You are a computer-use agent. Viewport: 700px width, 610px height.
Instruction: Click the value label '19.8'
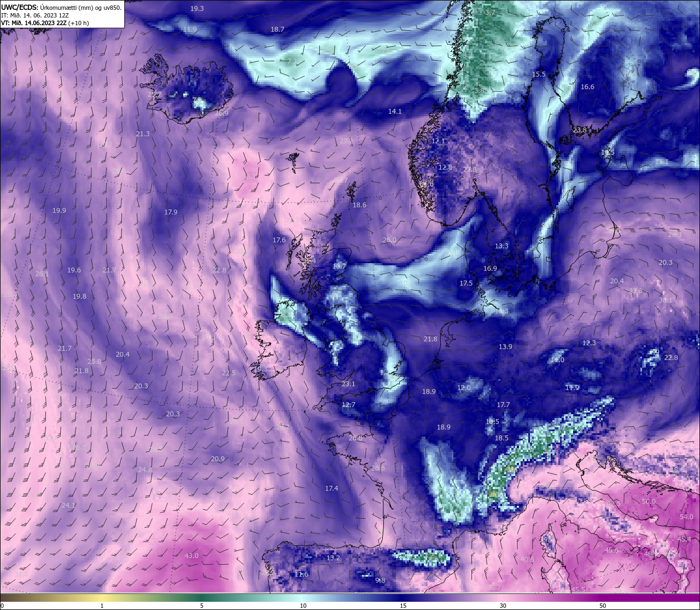click(79, 297)
